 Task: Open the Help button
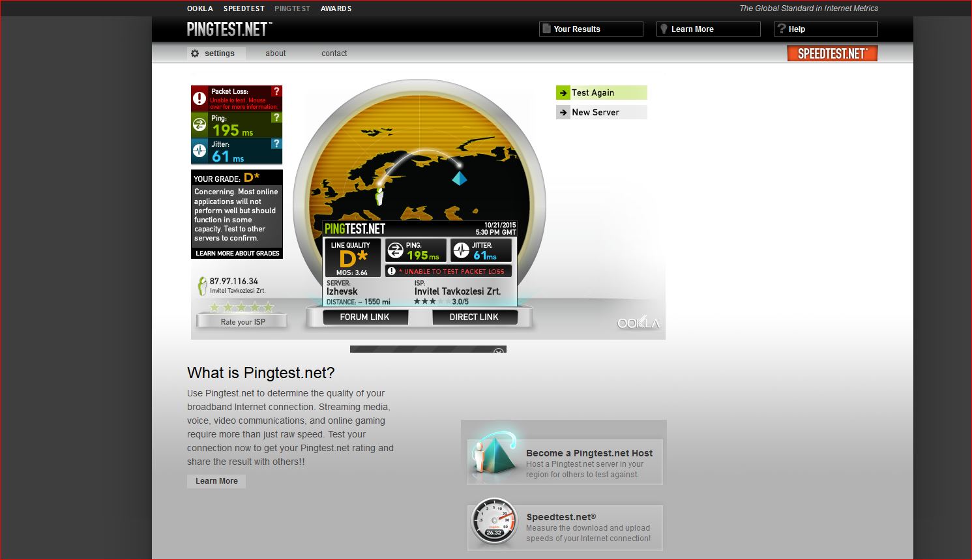tap(826, 29)
